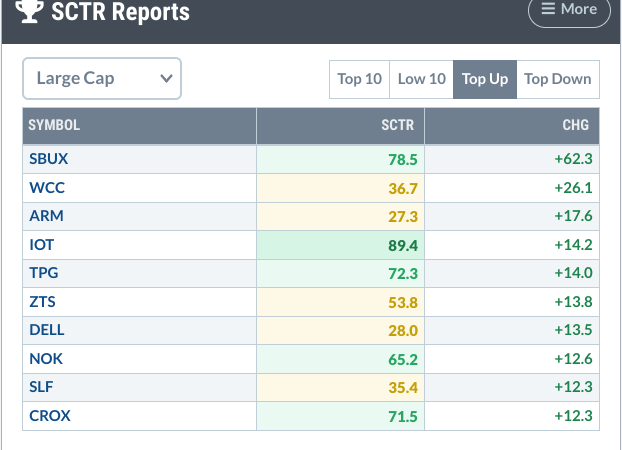622x450 pixels.
Task: Click the change value +12.6
Action: tap(573, 359)
